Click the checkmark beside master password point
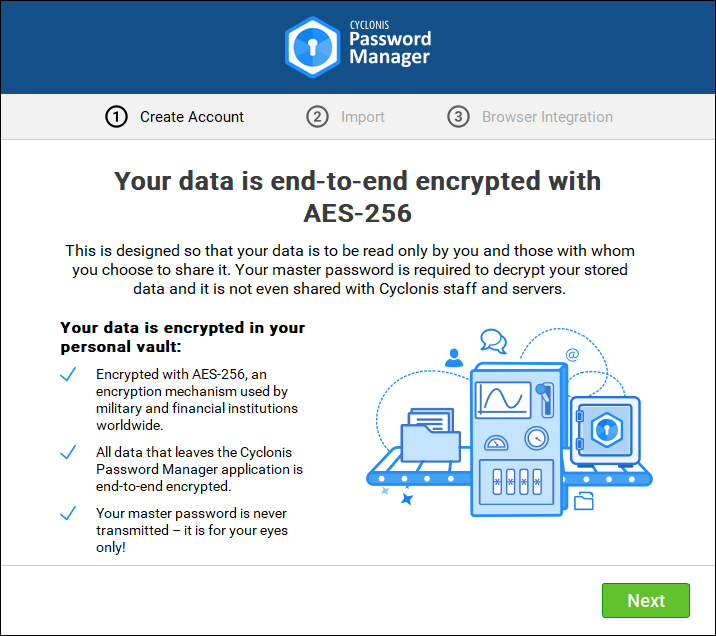 tap(68, 514)
